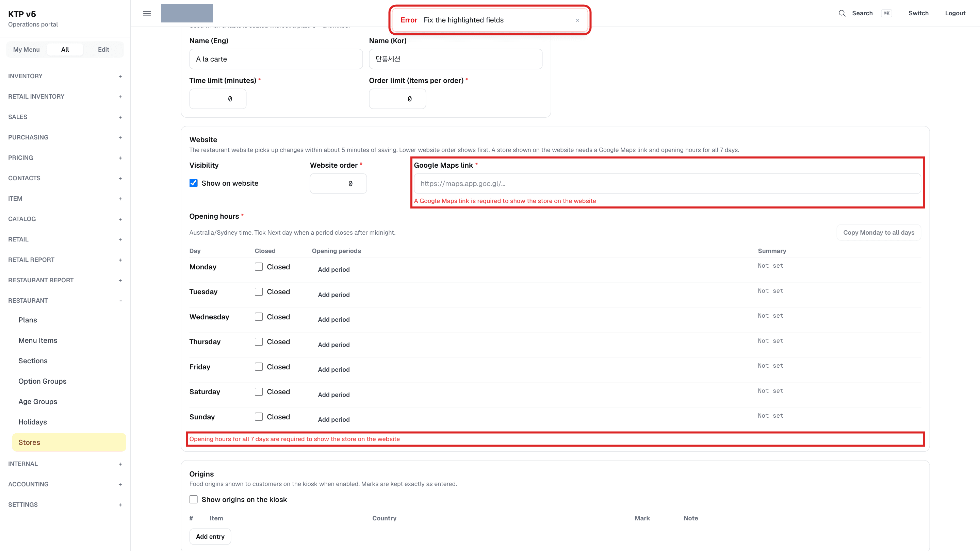Image resolution: width=980 pixels, height=551 pixels.
Task: Tick the Saturday Closed checkbox
Action: (x=259, y=392)
